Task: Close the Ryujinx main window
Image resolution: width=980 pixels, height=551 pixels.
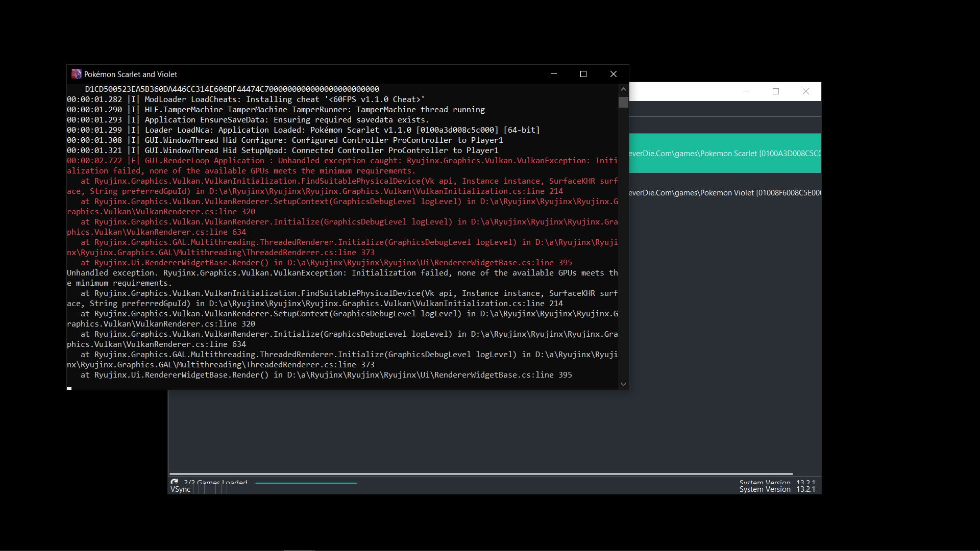Action: (x=806, y=92)
